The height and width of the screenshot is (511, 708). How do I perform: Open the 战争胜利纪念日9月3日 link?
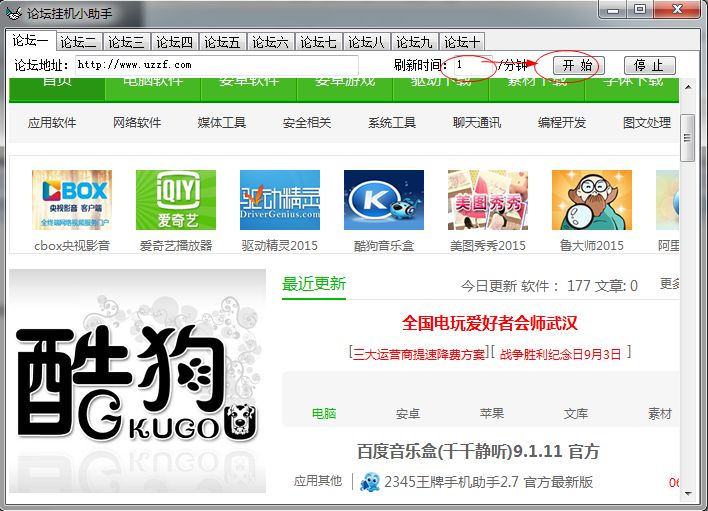tap(560, 354)
